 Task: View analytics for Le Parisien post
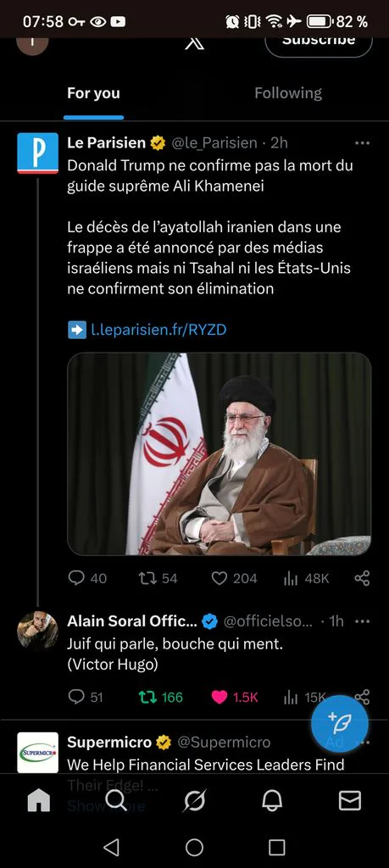point(306,578)
